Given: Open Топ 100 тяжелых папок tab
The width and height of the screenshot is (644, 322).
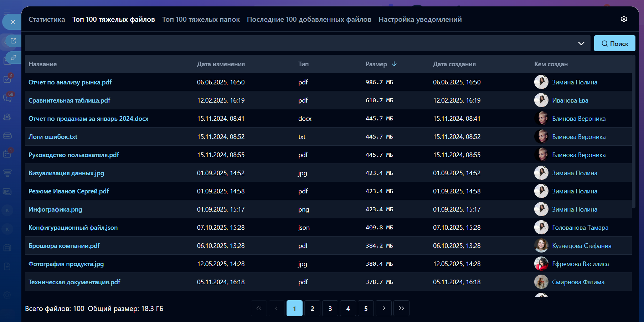Looking at the screenshot, I should pos(201,20).
